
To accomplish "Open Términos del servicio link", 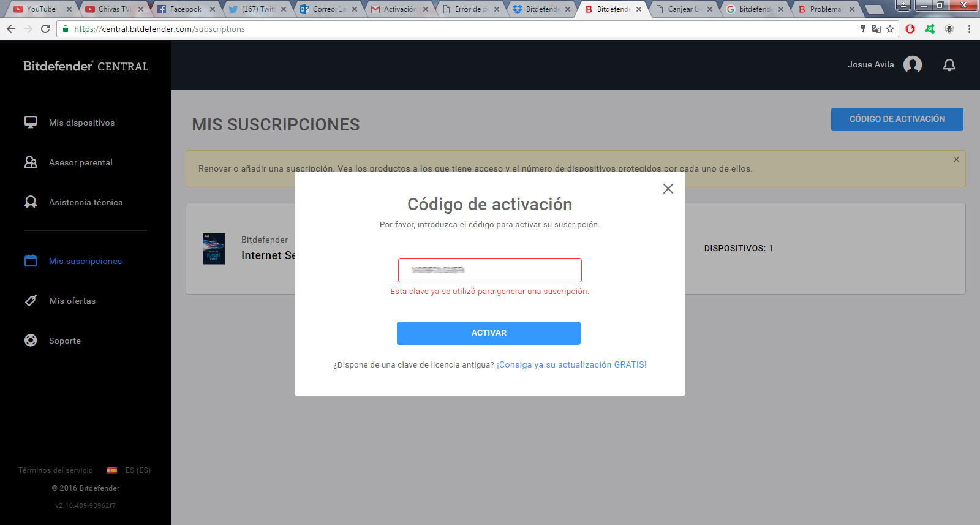I will pos(56,470).
